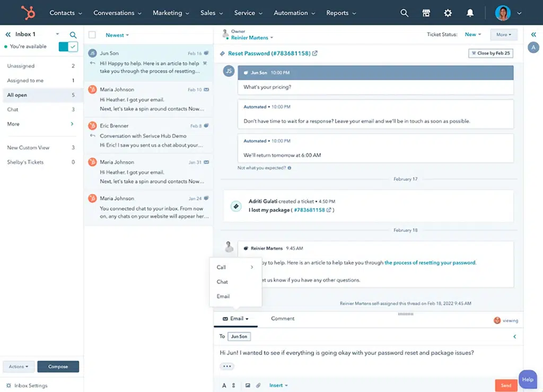543x392 pixels.
Task: Expand the Ticket Status New dropdown
Action: tap(472, 34)
